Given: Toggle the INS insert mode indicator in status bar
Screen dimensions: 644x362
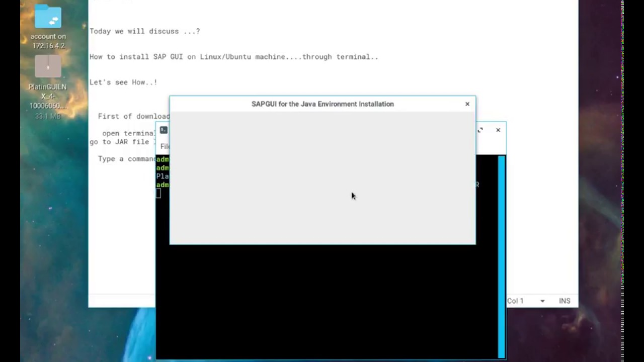Looking at the screenshot, I should pyautogui.click(x=565, y=301).
